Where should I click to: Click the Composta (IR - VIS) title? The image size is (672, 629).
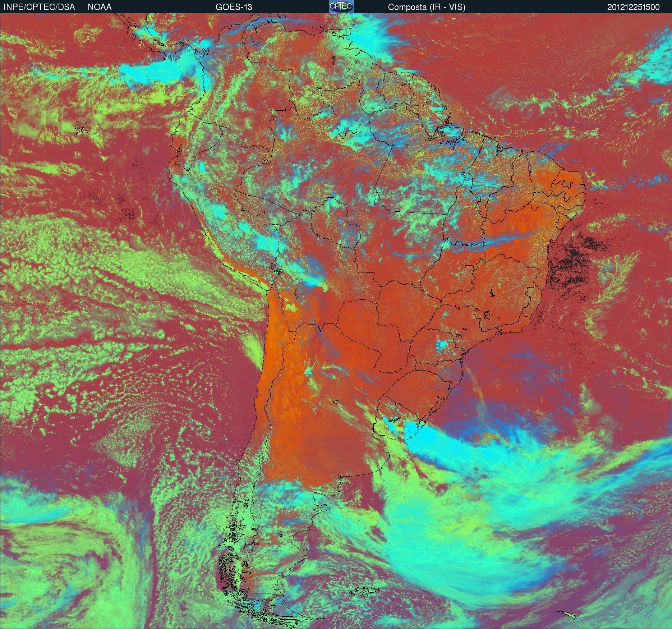point(427,7)
